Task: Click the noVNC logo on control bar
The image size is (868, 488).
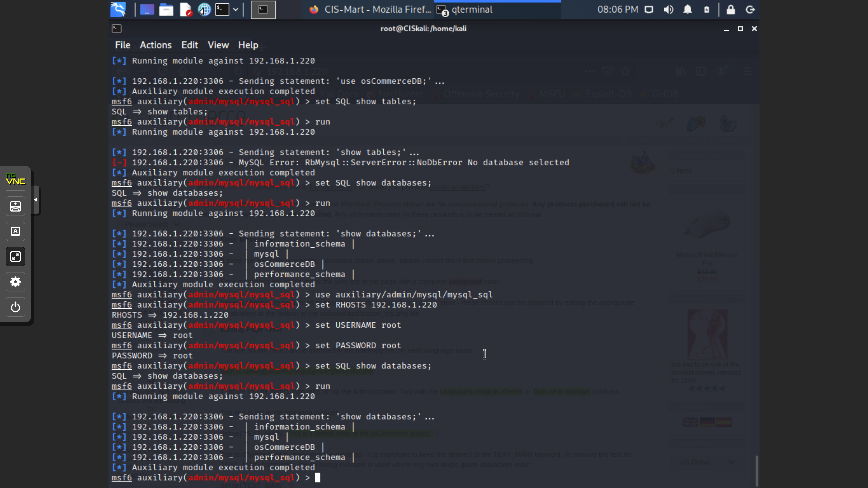Action: [16, 179]
